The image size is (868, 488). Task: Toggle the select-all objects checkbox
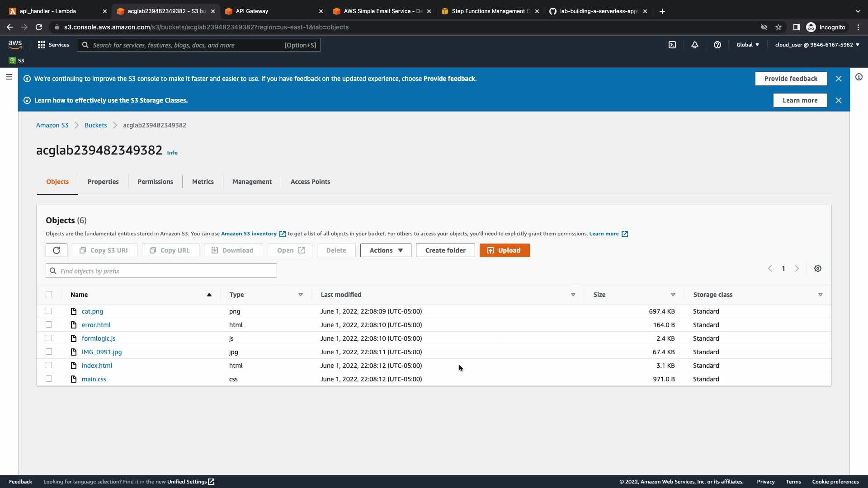click(49, 294)
